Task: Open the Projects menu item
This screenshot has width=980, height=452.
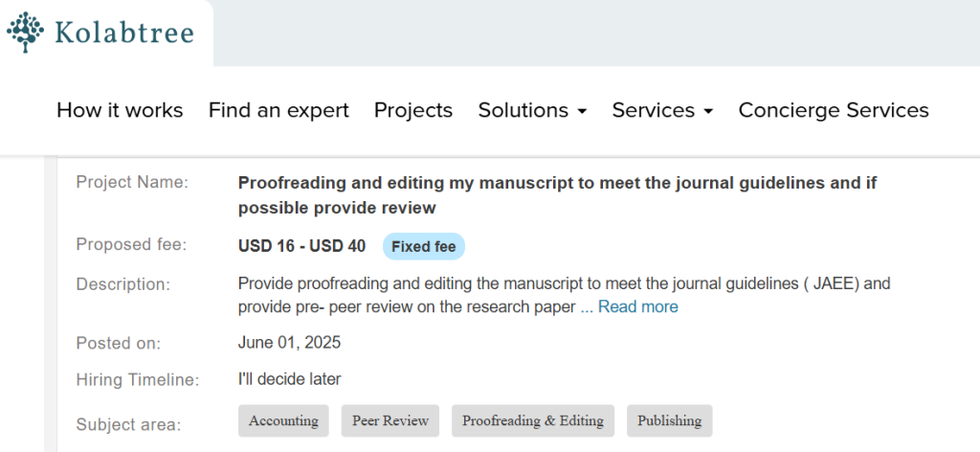Action: (413, 110)
